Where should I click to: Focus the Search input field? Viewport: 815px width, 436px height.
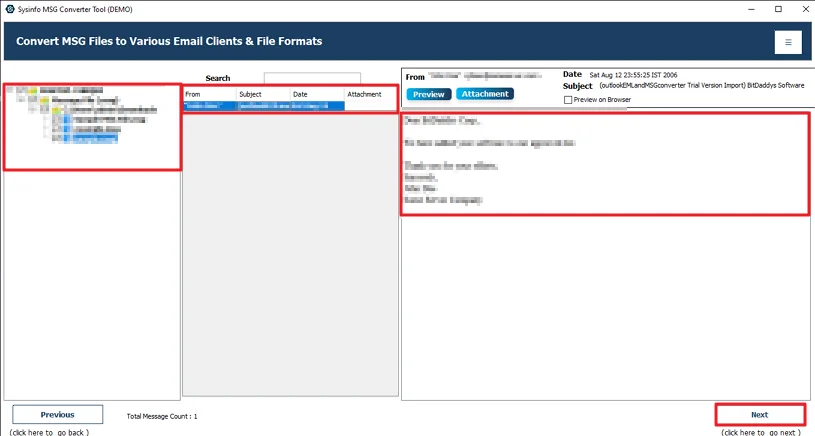[312, 78]
